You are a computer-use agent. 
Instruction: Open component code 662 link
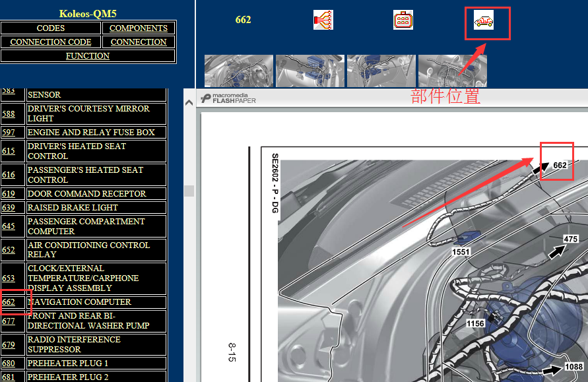click(x=9, y=302)
